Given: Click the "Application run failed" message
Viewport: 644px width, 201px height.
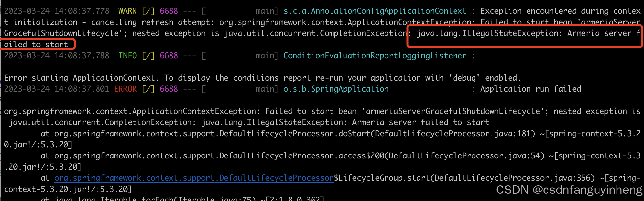Looking at the screenshot, I should point(530,89).
